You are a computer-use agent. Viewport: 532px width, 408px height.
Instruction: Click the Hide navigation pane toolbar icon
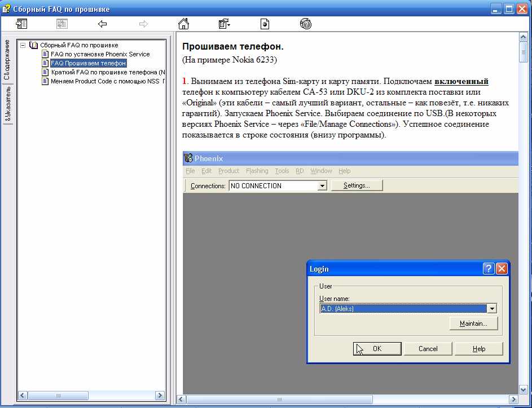21,24
